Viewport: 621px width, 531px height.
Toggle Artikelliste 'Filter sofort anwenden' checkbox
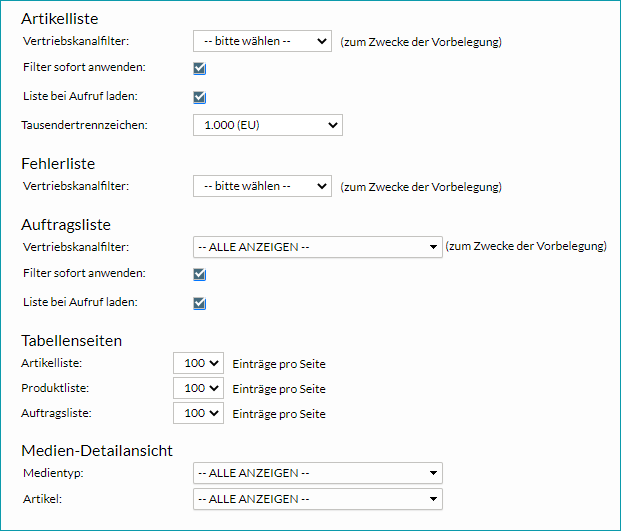tap(200, 68)
